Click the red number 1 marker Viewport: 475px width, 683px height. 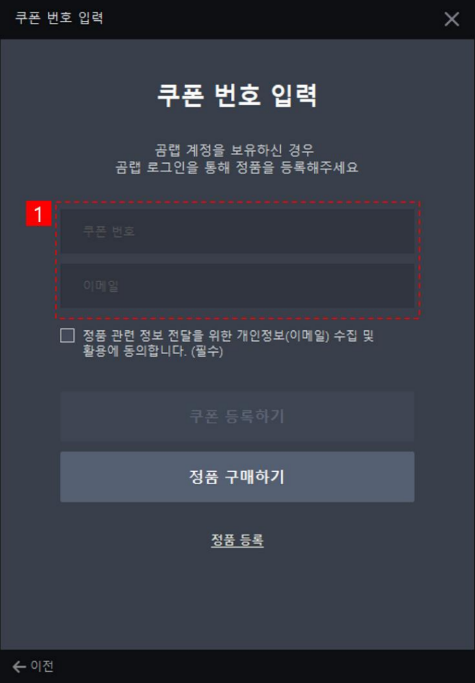(x=39, y=214)
